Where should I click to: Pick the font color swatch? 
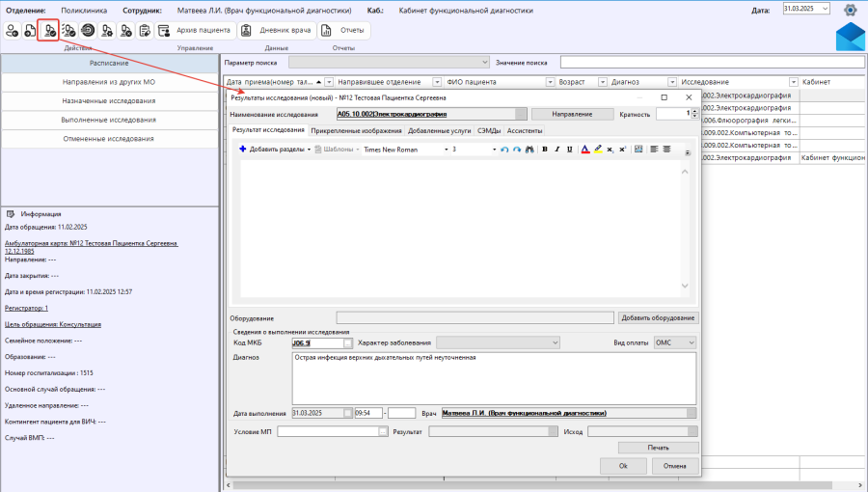coord(585,150)
